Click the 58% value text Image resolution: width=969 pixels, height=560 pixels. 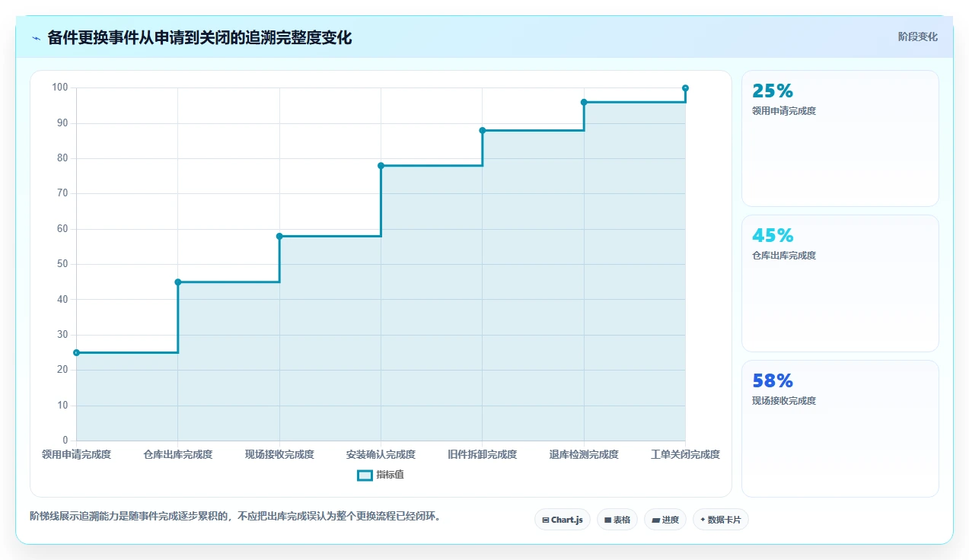773,380
